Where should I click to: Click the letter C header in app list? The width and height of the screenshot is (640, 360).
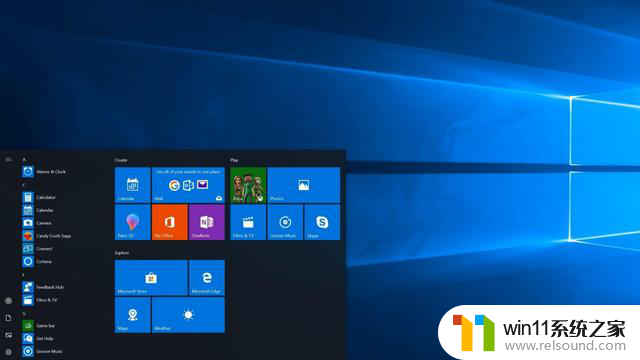click(24, 185)
